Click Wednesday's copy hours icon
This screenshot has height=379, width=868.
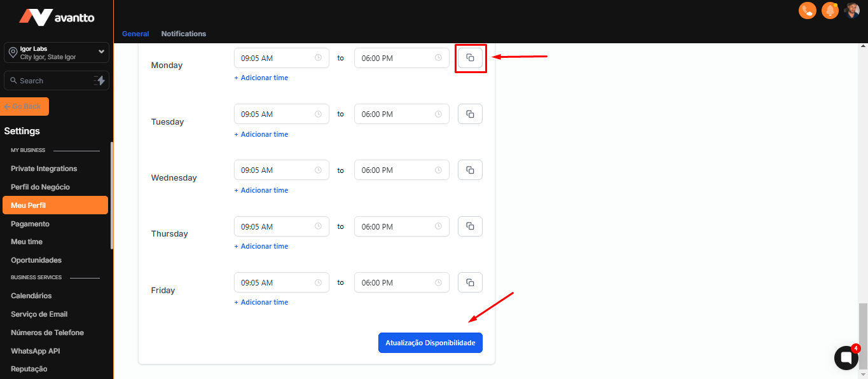pos(470,170)
